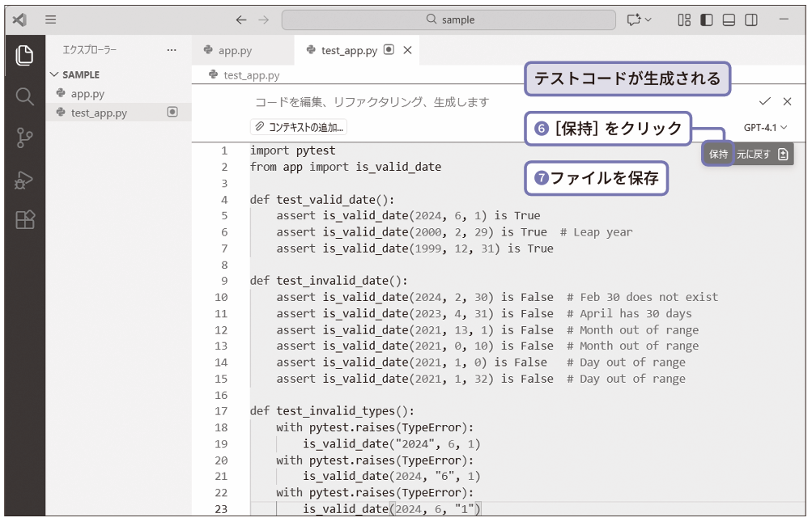Go back with the left arrow
The height and width of the screenshot is (522, 812).
pyautogui.click(x=241, y=19)
